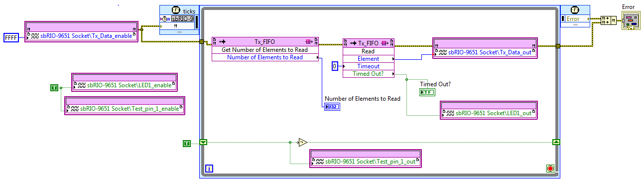This screenshot has width=644, height=183.
Task: Select the Tx_Data_enable socket I/O node
Action: tap(81, 32)
